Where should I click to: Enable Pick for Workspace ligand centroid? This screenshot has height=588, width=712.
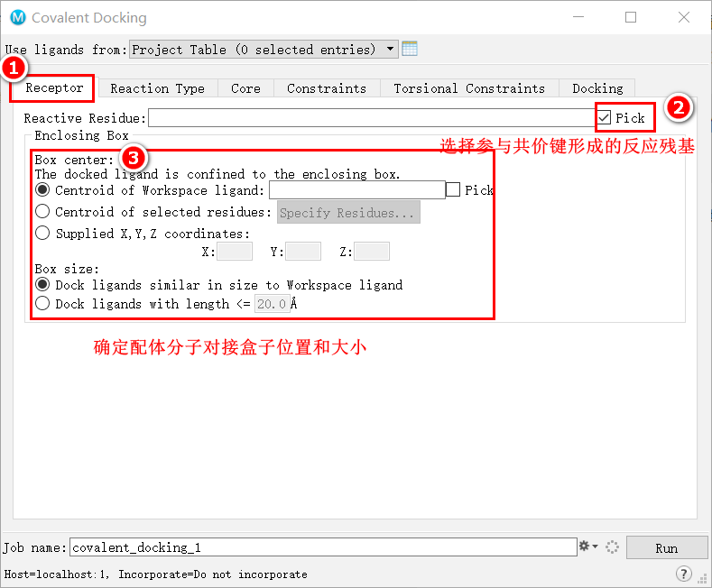[x=453, y=189]
